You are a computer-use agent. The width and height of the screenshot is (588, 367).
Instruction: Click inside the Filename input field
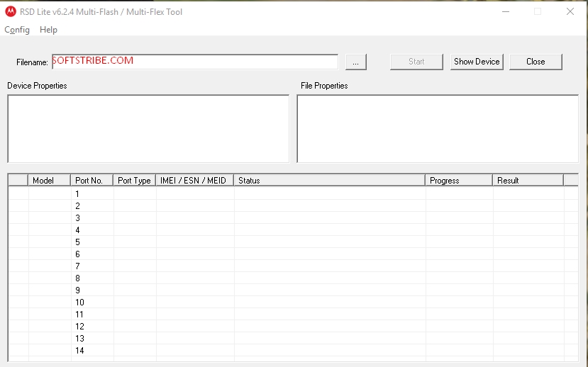[x=195, y=62]
